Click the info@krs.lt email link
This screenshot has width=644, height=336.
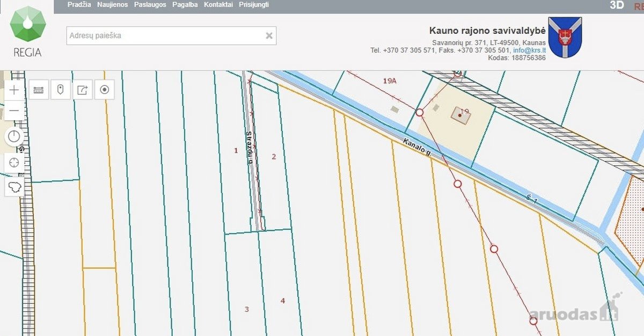[530, 50]
